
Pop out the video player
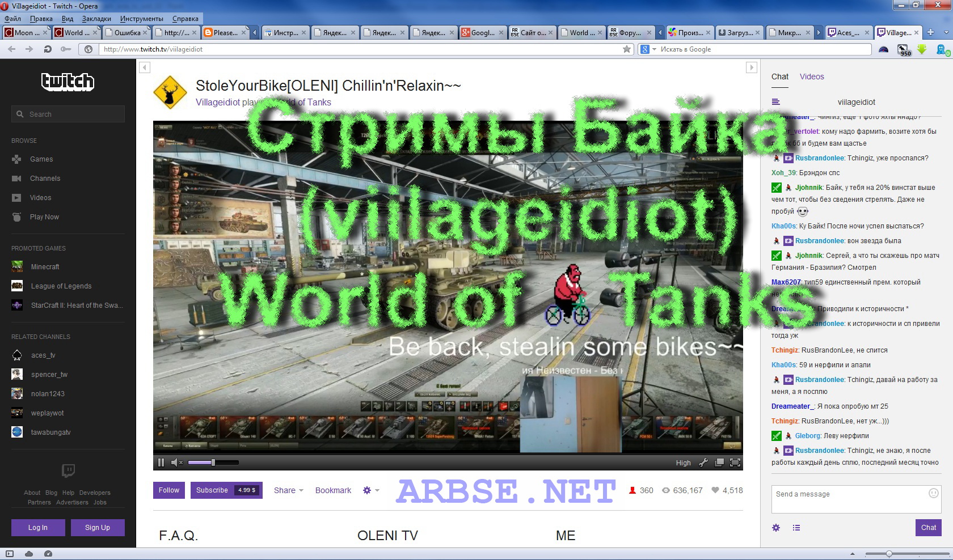click(719, 463)
